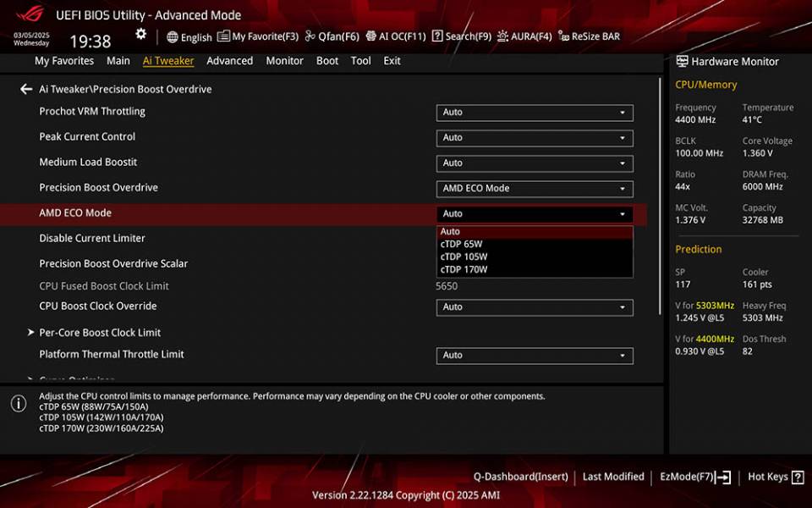Click the Prochot VRM Throttling label
Image resolution: width=812 pixels, height=508 pixels.
92,112
